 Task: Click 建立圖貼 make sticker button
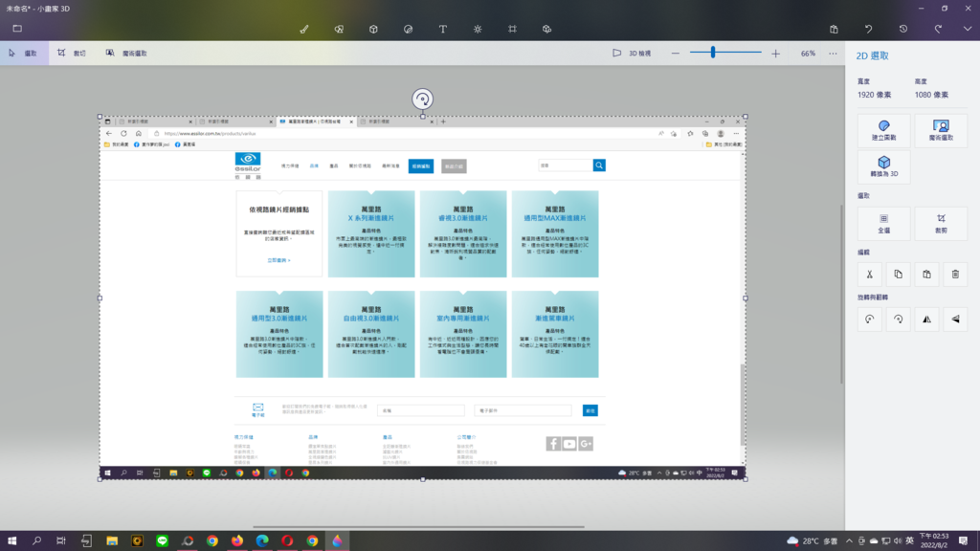(883, 130)
